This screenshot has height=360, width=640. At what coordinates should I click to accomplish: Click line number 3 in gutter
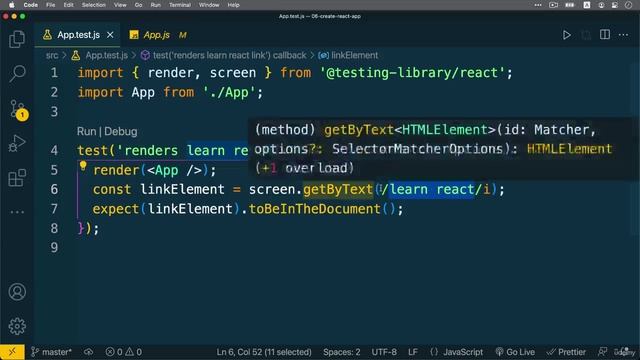[54, 112]
